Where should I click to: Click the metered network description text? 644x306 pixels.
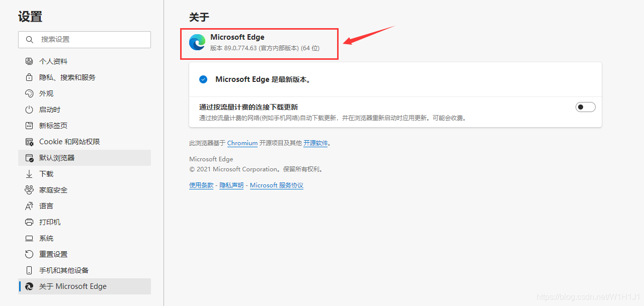tap(333, 118)
